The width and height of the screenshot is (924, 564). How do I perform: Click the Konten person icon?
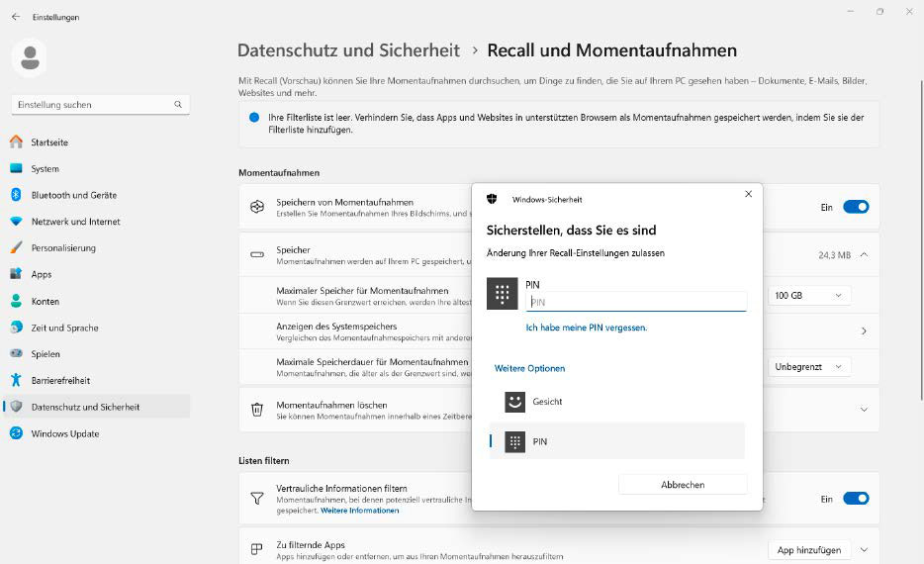[x=17, y=301]
